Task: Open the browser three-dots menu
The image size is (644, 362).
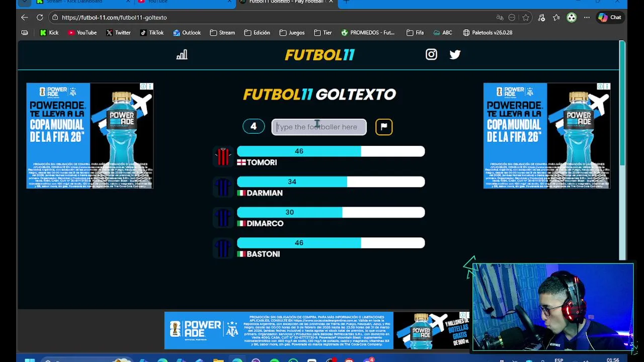Action: [587, 18]
